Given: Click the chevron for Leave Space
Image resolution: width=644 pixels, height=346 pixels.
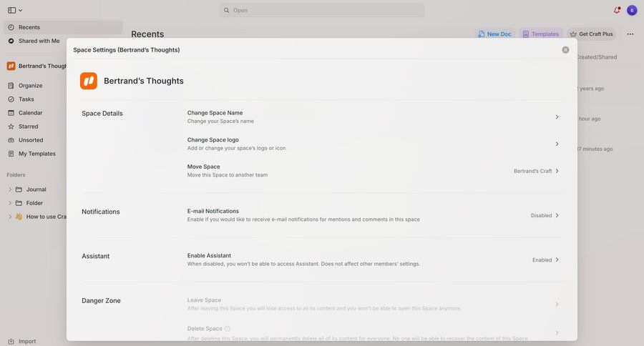Looking at the screenshot, I should (557, 304).
